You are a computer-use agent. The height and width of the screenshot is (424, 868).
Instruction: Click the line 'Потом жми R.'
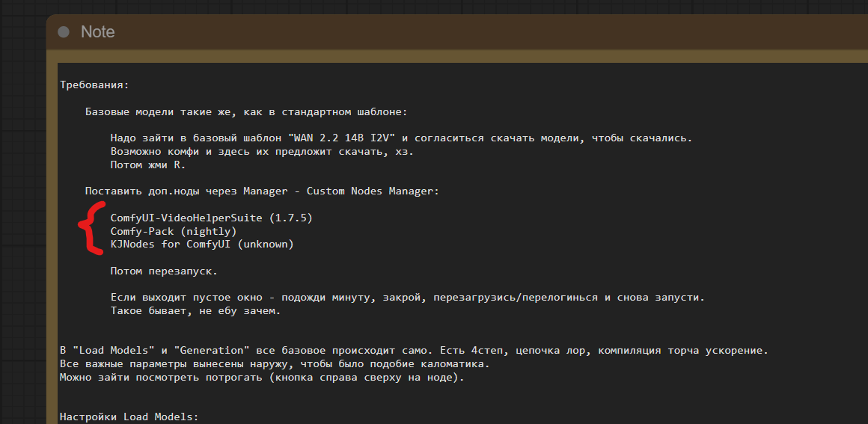click(x=148, y=165)
